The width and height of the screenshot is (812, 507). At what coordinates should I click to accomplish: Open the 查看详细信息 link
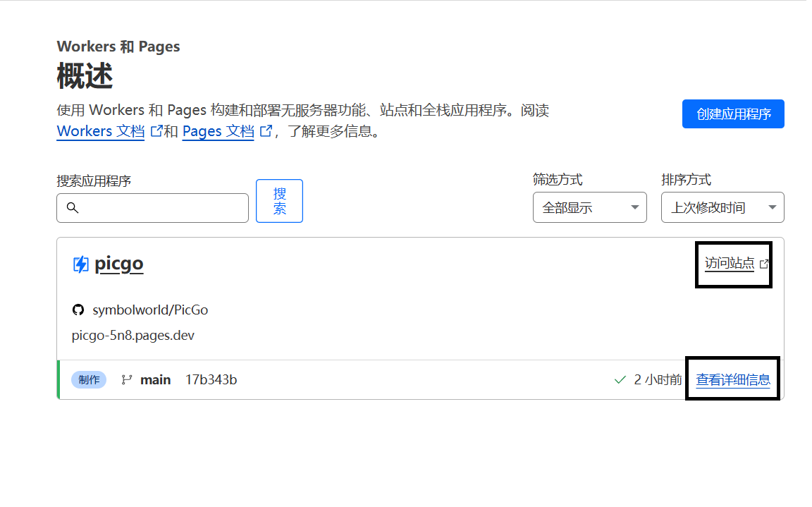point(733,380)
